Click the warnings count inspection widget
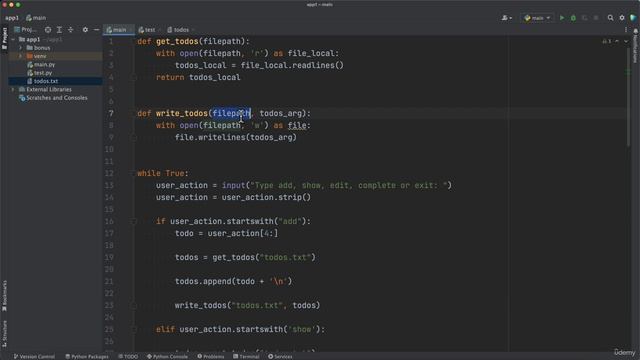The height and width of the screenshot is (360, 640). point(607,41)
